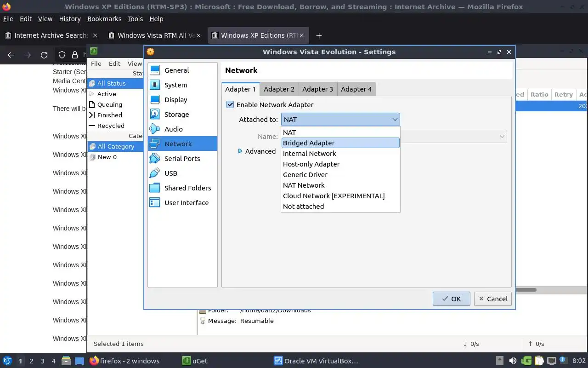
Task: Open Firefox History menu
Action: pos(70,19)
